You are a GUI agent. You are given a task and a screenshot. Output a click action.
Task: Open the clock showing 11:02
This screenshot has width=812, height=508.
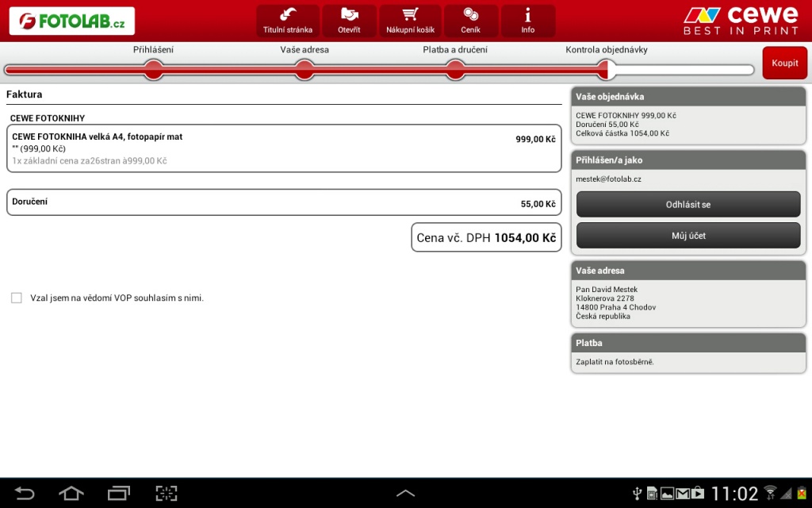[734, 493]
